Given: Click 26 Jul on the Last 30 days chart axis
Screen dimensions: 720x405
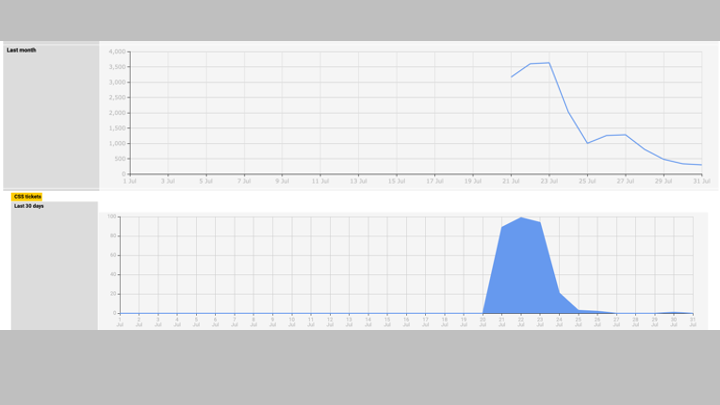Looking at the screenshot, I should (597, 322).
